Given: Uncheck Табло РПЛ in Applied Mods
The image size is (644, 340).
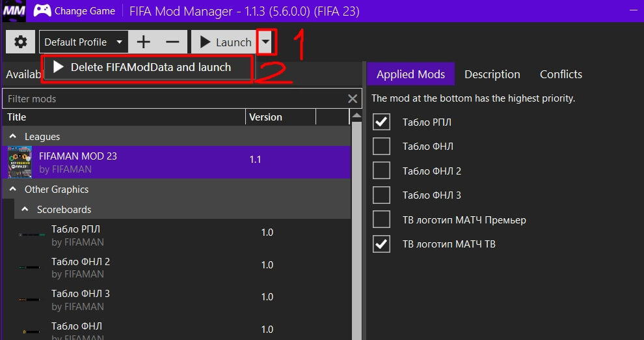Looking at the screenshot, I should (x=381, y=122).
